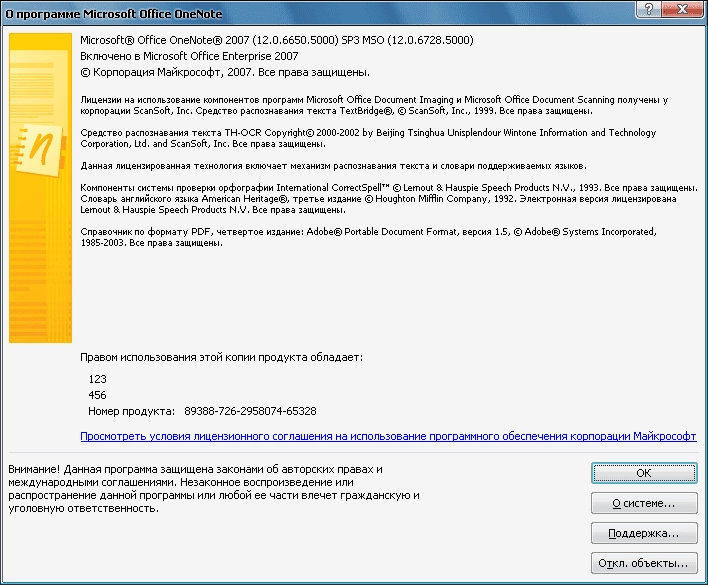Click the 'Поддержка...' support button

tap(644, 533)
